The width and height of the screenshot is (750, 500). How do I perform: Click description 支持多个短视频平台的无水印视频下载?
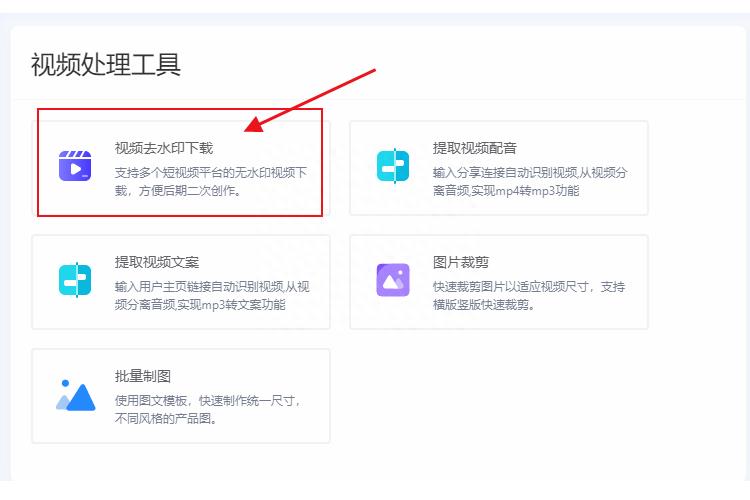[x=211, y=181]
